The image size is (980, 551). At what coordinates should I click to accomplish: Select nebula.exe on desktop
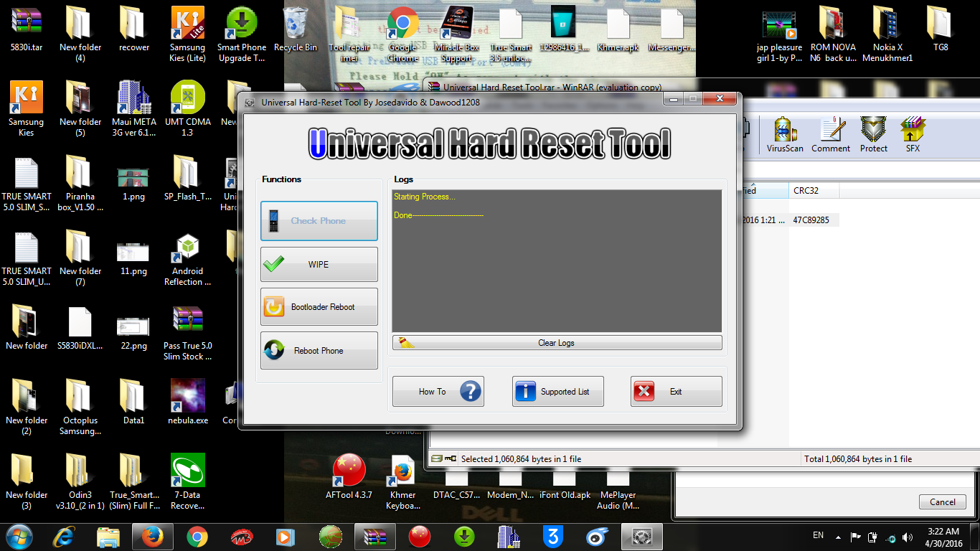[188, 402]
